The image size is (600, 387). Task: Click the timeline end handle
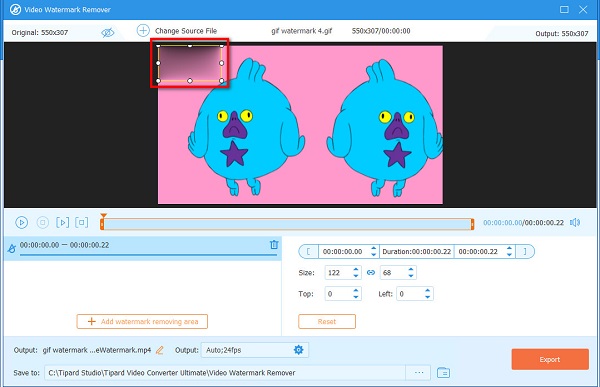(x=472, y=224)
